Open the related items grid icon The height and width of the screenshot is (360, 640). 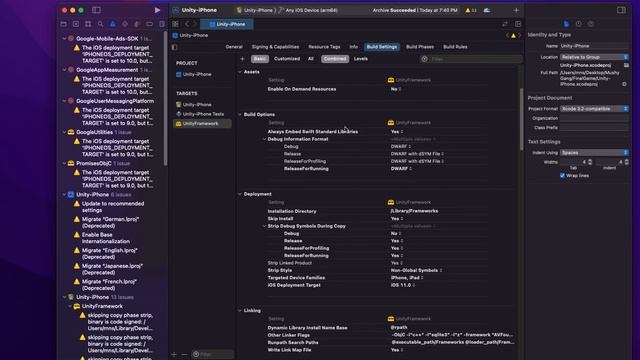pos(175,24)
